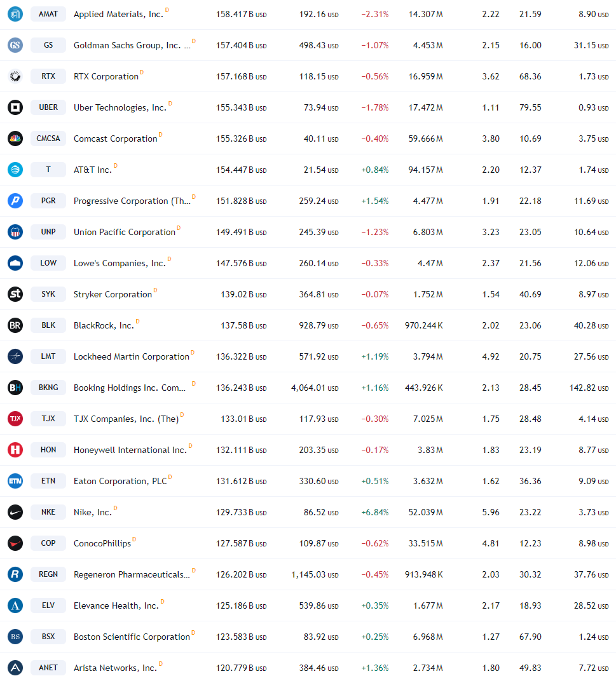
Task: Click the Union Pacific shield logo icon
Action: pos(15,232)
